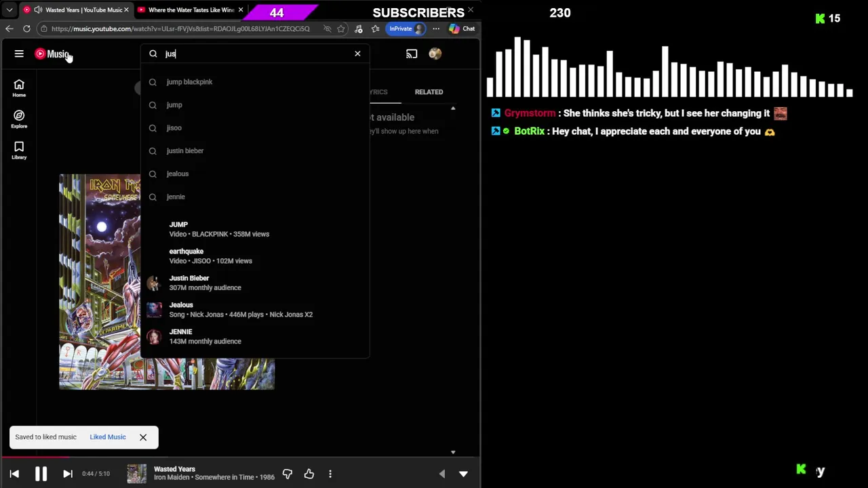Screen dimensions: 868x488
Task: Go to Home in sidebar
Action: 19,88
